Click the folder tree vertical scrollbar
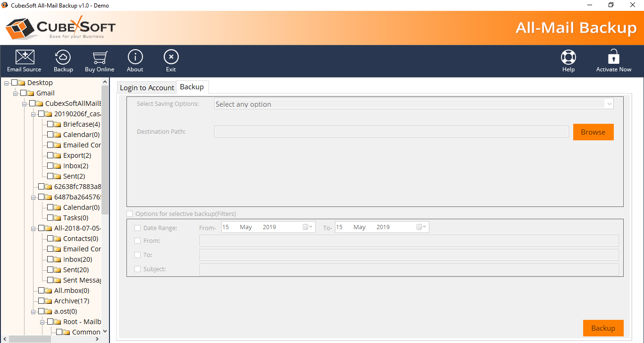Screen dimensions: 644x343 (x=105, y=150)
